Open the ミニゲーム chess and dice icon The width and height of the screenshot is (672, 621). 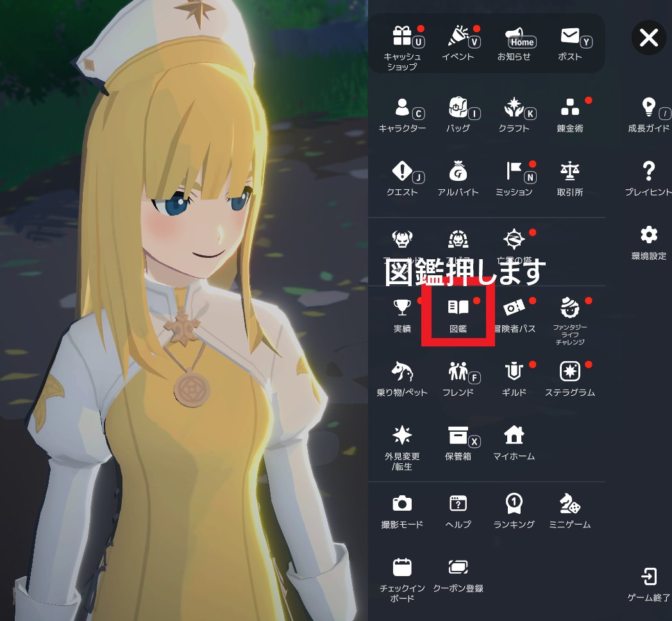coord(570,504)
